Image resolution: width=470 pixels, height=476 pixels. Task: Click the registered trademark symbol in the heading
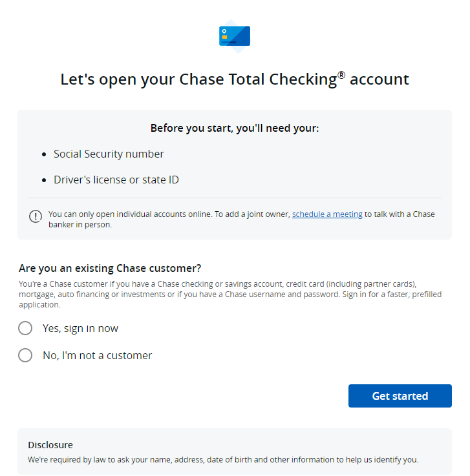click(x=341, y=75)
